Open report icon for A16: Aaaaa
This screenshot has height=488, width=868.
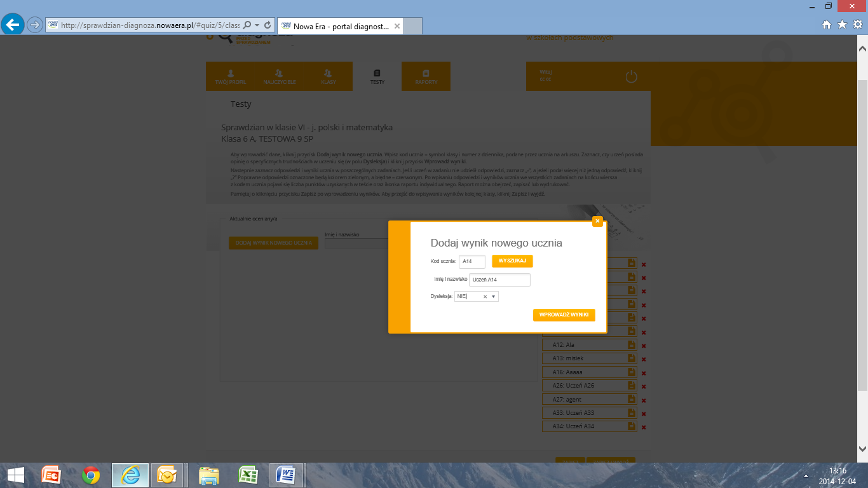coord(632,372)
